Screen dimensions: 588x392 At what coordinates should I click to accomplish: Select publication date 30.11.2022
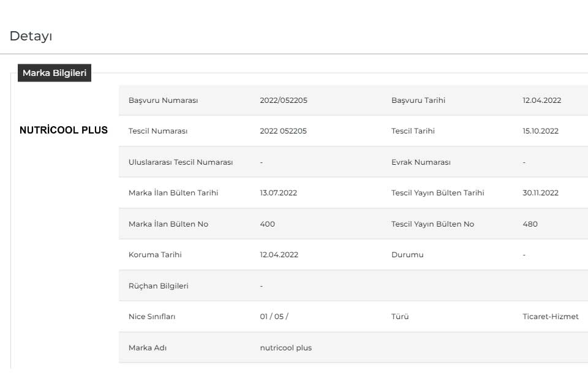click(x=540, y=193)
